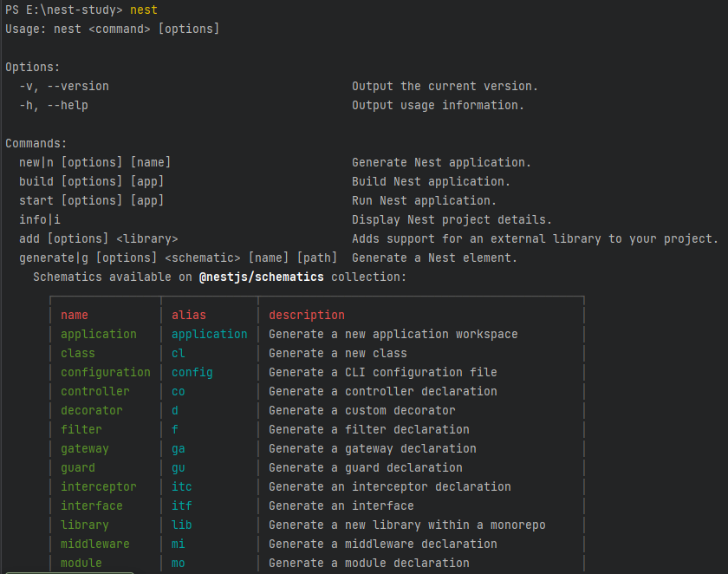Click 'Generate a custom decorator' description
Viewport: 728px width, 574px height.
[362, 410]
